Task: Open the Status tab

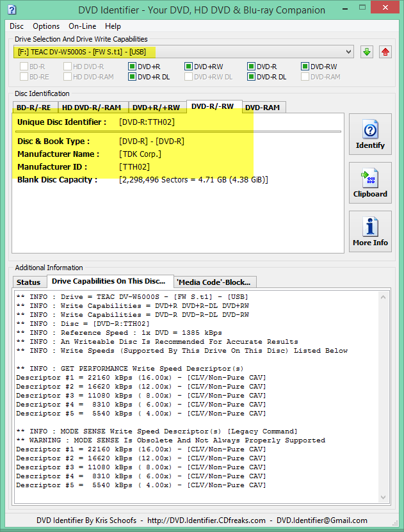Action: (29, 282)
